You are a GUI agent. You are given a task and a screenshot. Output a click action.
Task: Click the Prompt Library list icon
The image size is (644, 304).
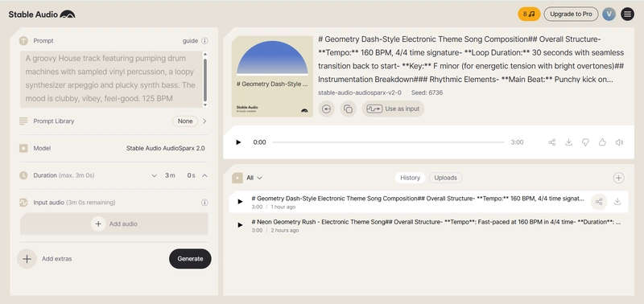(23, 121)
